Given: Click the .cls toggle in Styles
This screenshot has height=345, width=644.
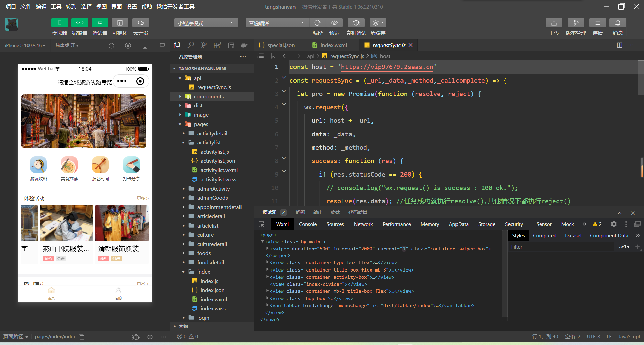Looking at the screenshot, I should [624, 247].
